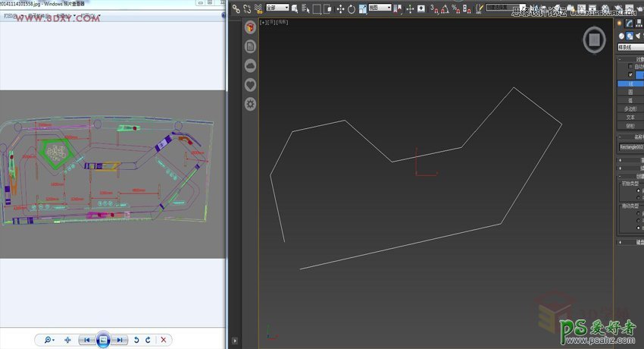Toggle the Spinner Snap magnet
This screenshot has height=349, width=644.
pos(467,8)
